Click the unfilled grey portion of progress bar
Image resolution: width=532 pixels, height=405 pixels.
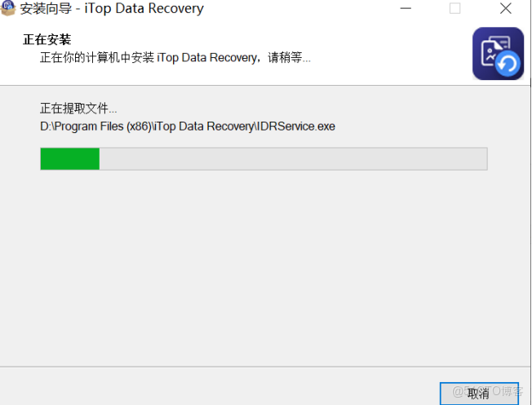pyautogui.click(x=293, y=159)
